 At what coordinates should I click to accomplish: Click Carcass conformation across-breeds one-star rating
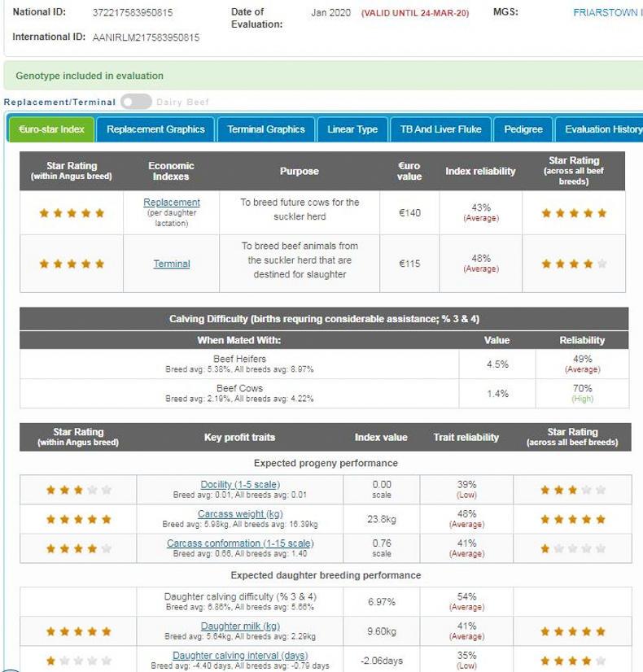point(574,549)
